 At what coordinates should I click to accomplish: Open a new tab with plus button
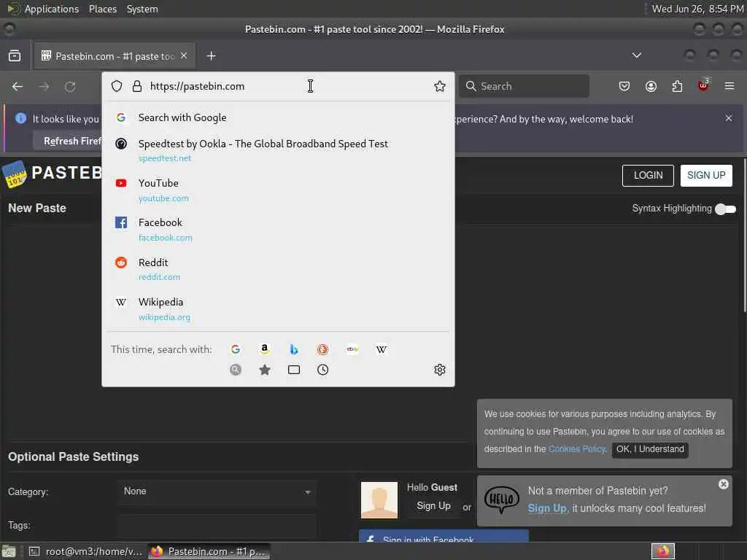(211, 55)
